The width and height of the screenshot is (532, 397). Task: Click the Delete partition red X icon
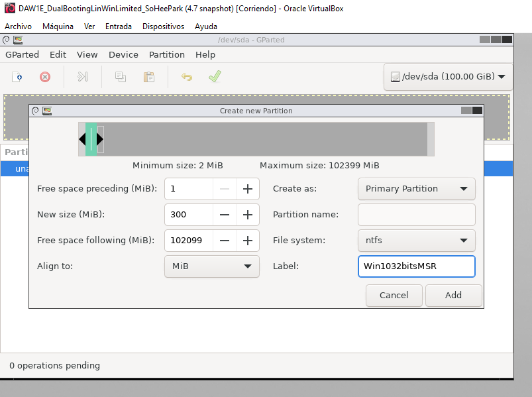coord(45,77)
